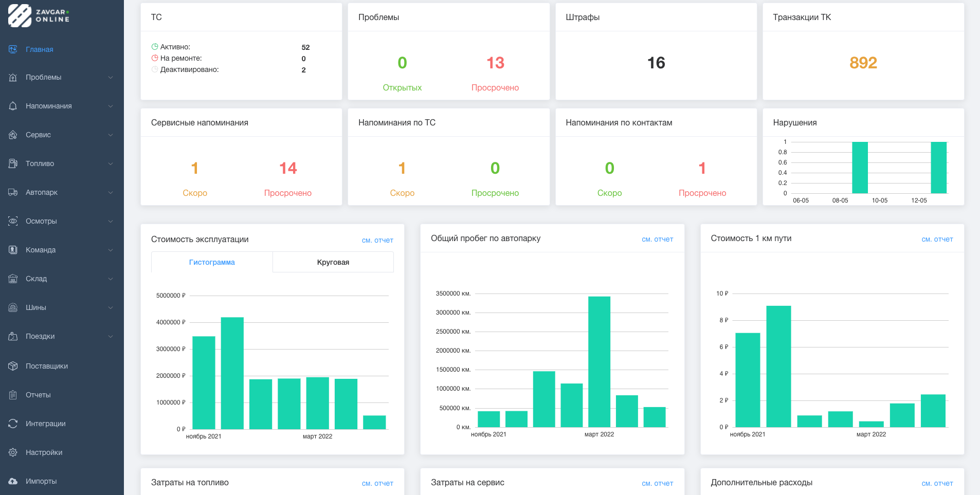Click the red На ремонте status icon
Image resolution: width=980 pixels, height=495 pixels.
(155, 58)
